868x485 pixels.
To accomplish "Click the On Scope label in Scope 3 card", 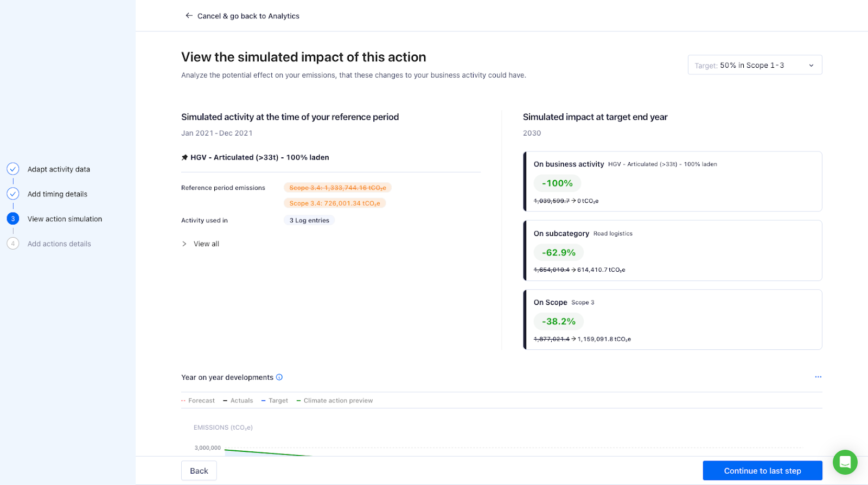I will 550,302.
